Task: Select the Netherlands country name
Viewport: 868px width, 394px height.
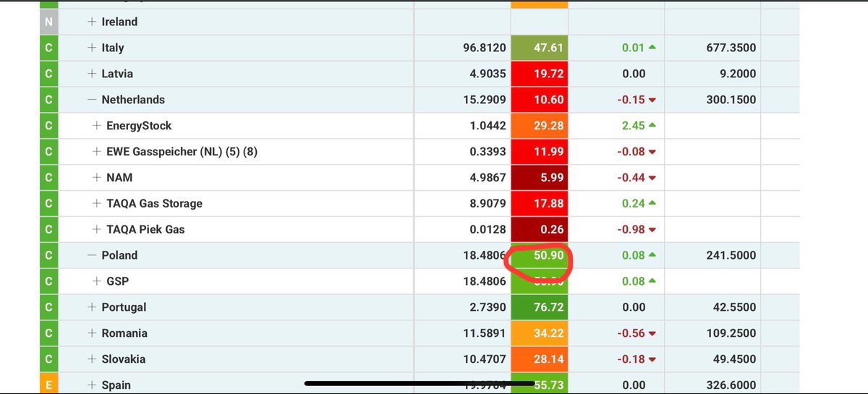Action: [133, 100]
